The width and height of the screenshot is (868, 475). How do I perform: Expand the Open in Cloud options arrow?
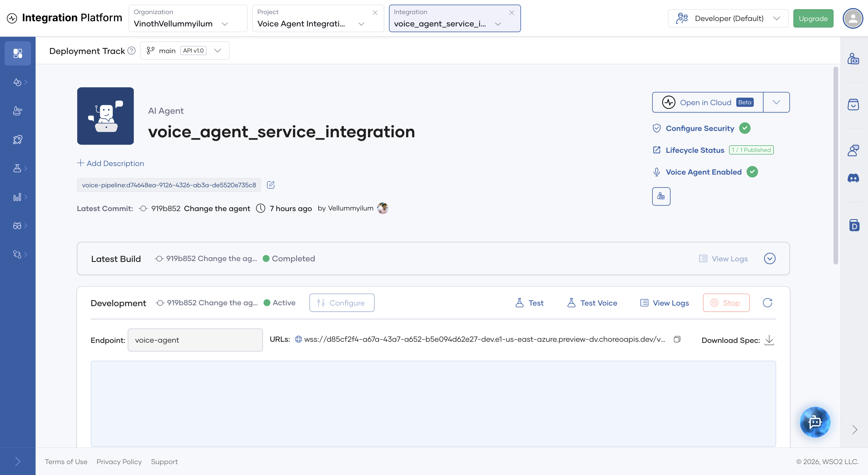[x=776, y=102]
